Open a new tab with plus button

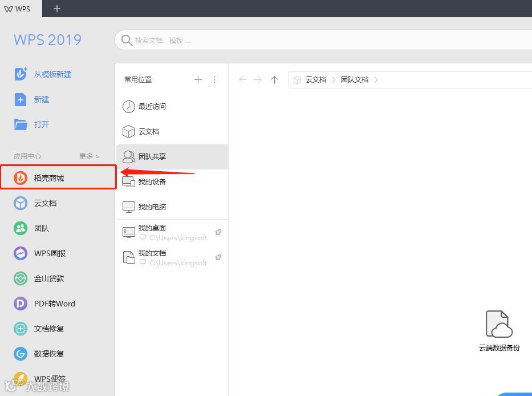click(56, 9)
